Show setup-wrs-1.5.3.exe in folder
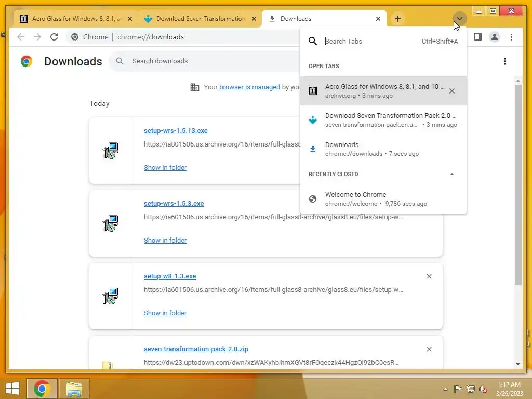Image resolution: width=532 pixels, height=399 pixels. click(165, 240)
